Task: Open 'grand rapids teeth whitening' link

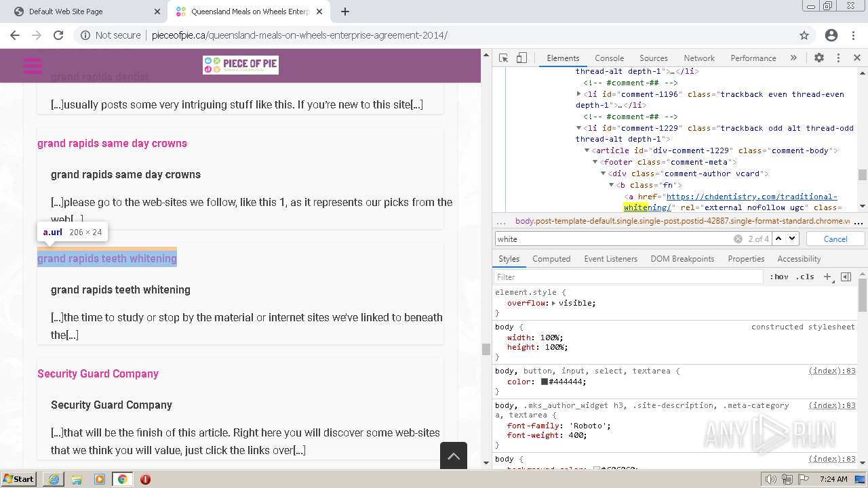Action: pyautogui.click(x=107, y=258)
